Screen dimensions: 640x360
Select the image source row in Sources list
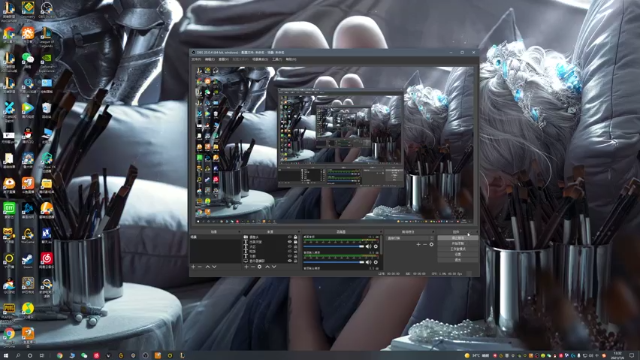pos(270,237)
